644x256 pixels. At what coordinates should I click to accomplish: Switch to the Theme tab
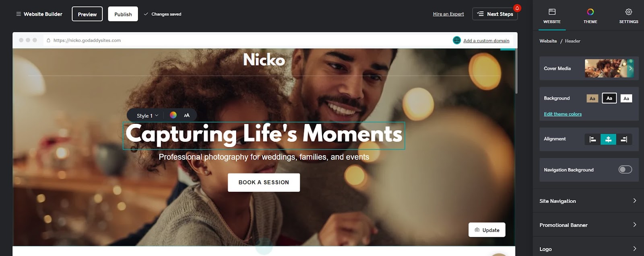pyautogui.click(x=590, y=16)
